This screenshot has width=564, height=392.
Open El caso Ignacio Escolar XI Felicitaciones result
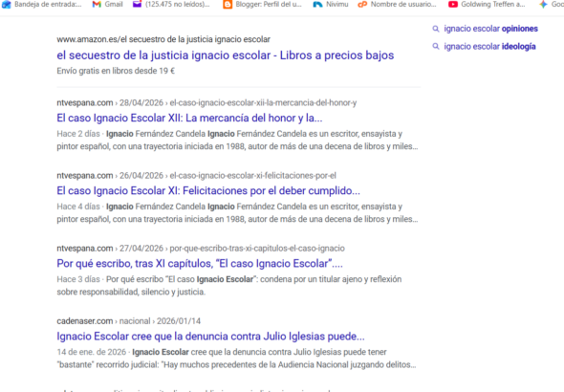208,190
